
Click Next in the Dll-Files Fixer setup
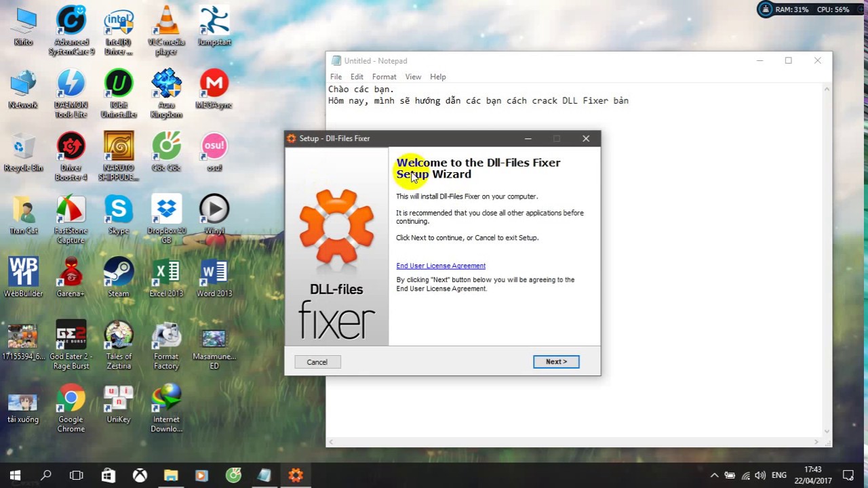tap(556, 362)
